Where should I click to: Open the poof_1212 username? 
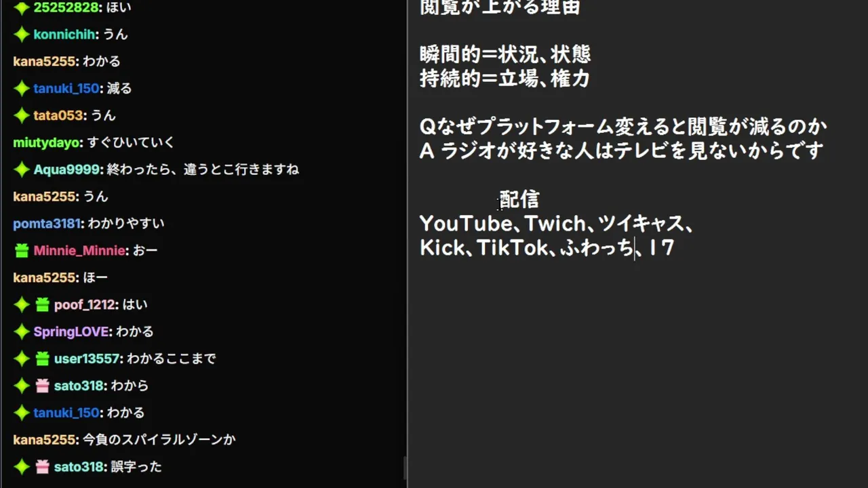pyautogui.click(x=84, y=305)
